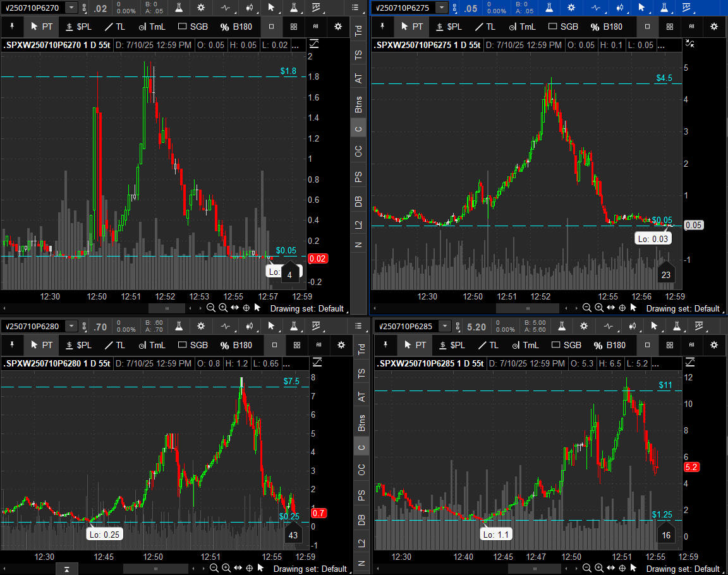Toggle single-square view button in P6275 toolbar
The image size is (728, 575).
click(x=647, y=27)
